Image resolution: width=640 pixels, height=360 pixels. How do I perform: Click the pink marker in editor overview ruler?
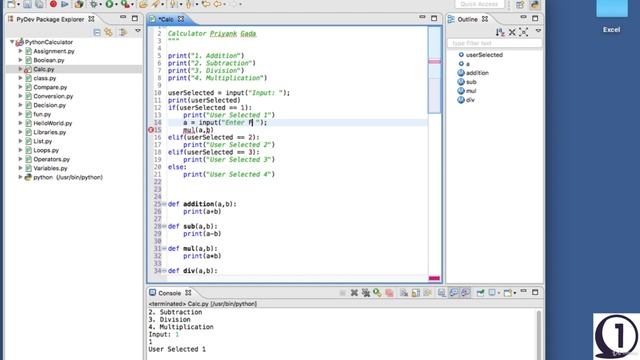[434, 62]
